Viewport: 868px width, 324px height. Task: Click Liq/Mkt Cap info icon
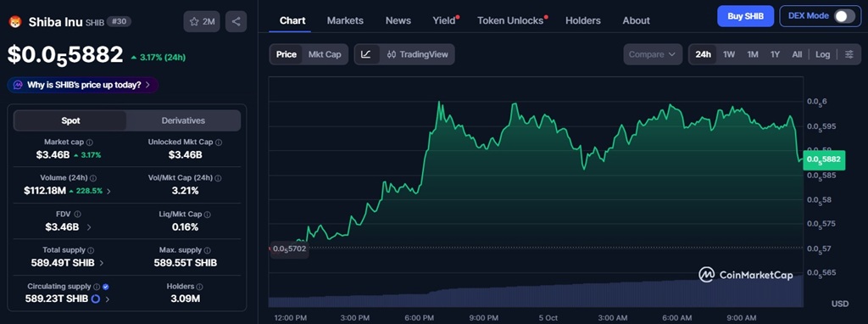click(207, 214)
